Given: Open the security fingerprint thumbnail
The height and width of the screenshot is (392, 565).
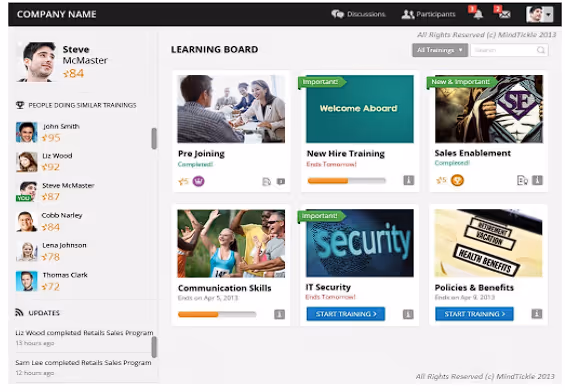Looking at the screenshot, I should [x=360, y=243].
